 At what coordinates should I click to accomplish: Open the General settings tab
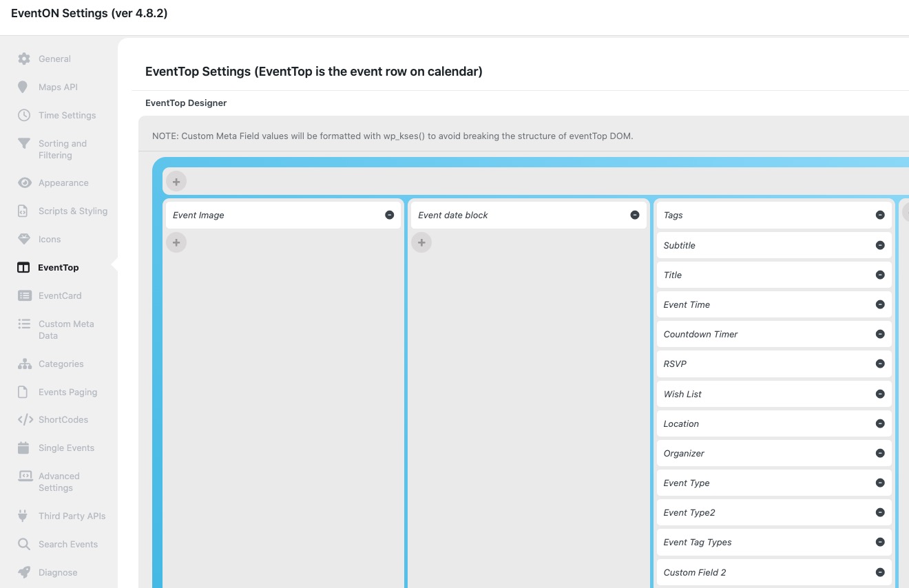click(54, 59)
